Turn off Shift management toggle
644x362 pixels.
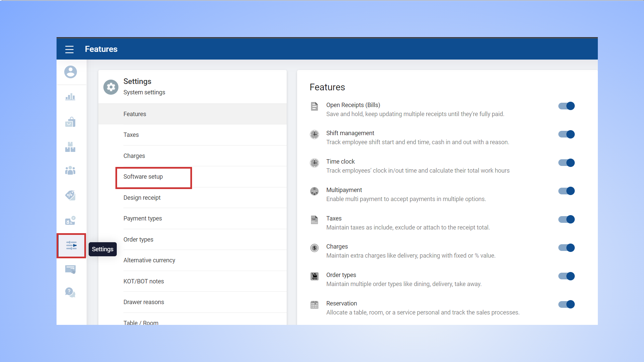coord(566,134)
